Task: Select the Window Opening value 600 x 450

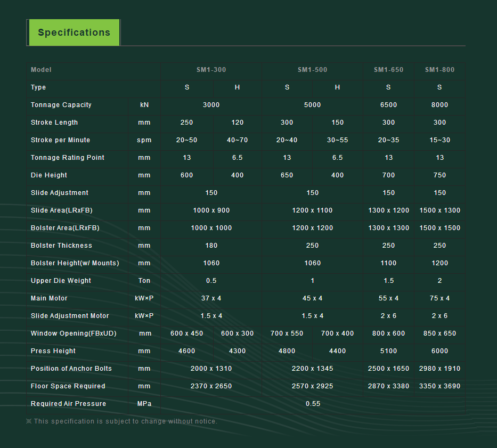Action: (186, 333)
